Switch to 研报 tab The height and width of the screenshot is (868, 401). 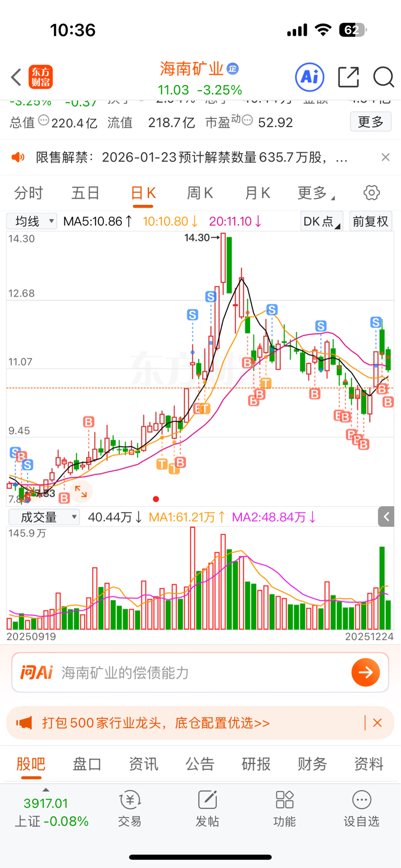[x=256, y=764]
